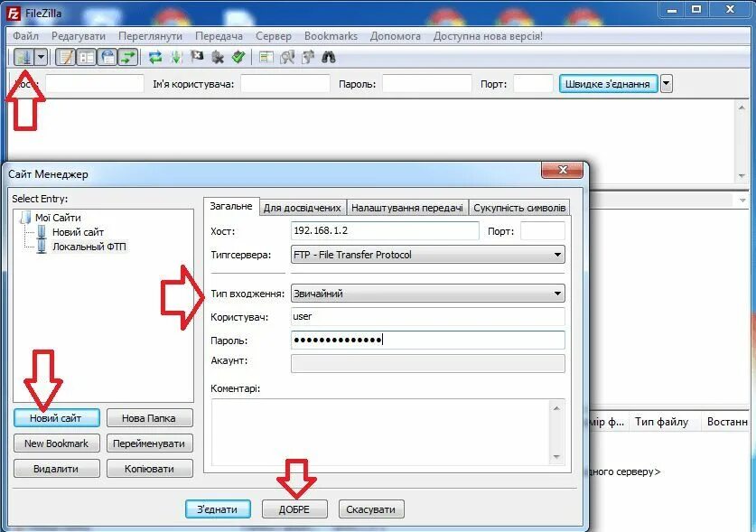The width and height of the screenshot is (756, 532).
Task: Click the Швидке з'єднання button
Action: click(x=608, y=84)
